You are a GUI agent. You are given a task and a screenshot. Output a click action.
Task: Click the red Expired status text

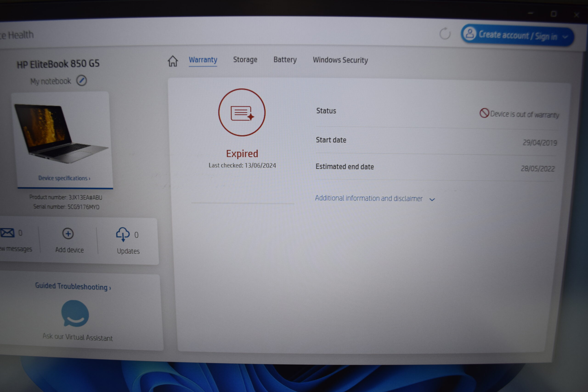242,153
